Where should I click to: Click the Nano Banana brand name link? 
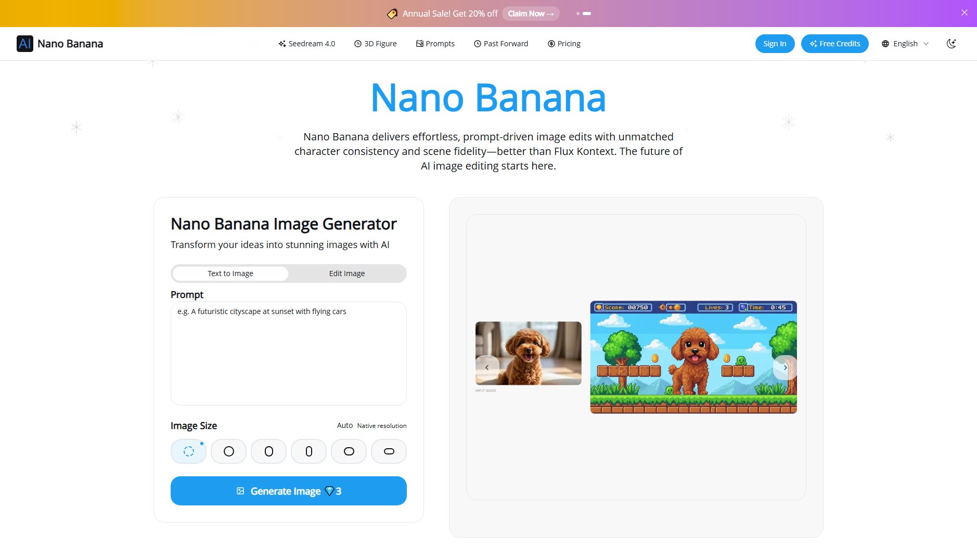(x=70, y=44)
